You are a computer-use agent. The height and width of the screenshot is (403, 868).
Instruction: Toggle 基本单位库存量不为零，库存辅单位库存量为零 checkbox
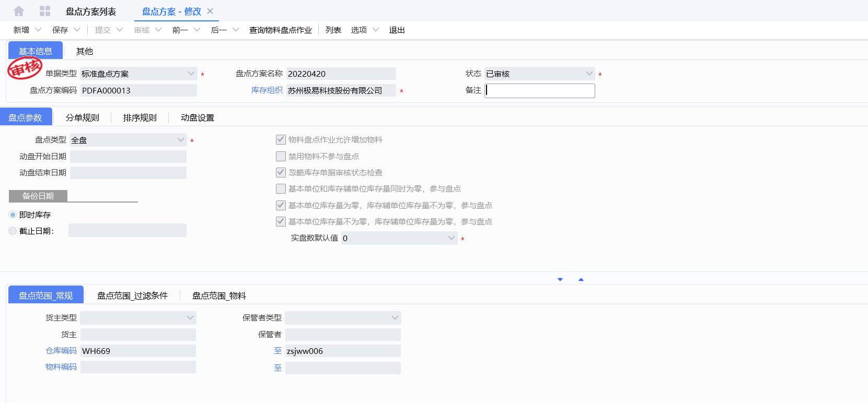pos(281,221)
